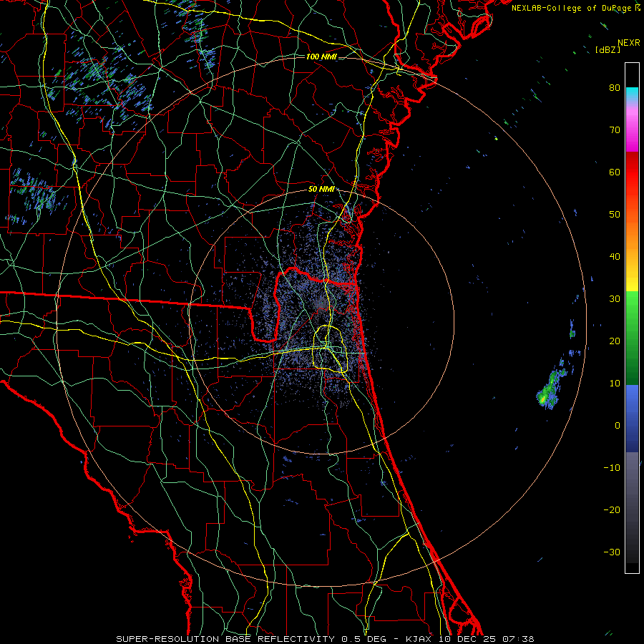The image size is (644, 644).
Task: Click the "0.5 DEG" tilt text in the caption
Action: click(364, 639)
